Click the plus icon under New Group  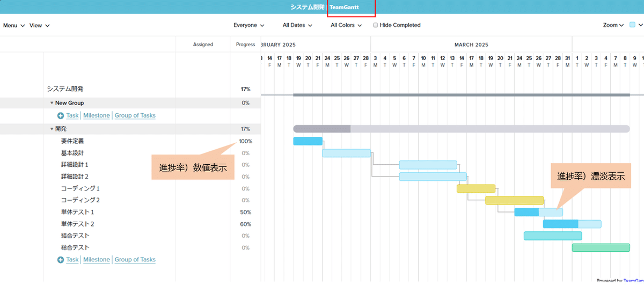(61, 116)
